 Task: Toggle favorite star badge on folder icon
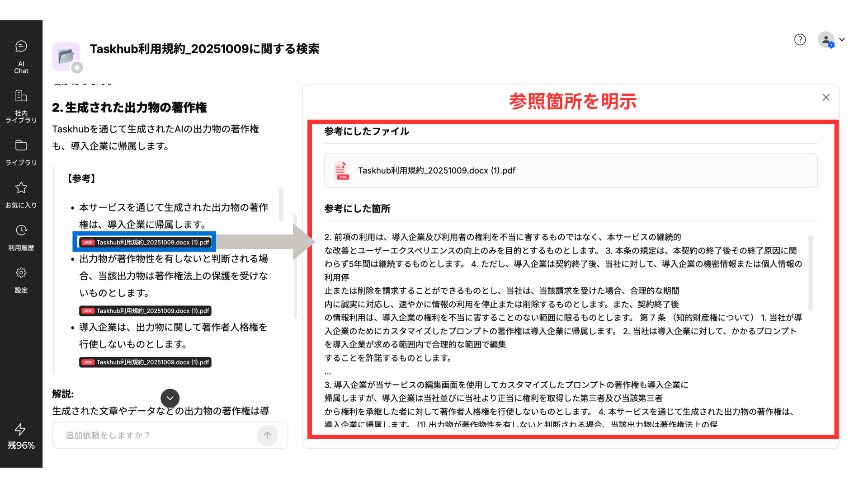77,68
